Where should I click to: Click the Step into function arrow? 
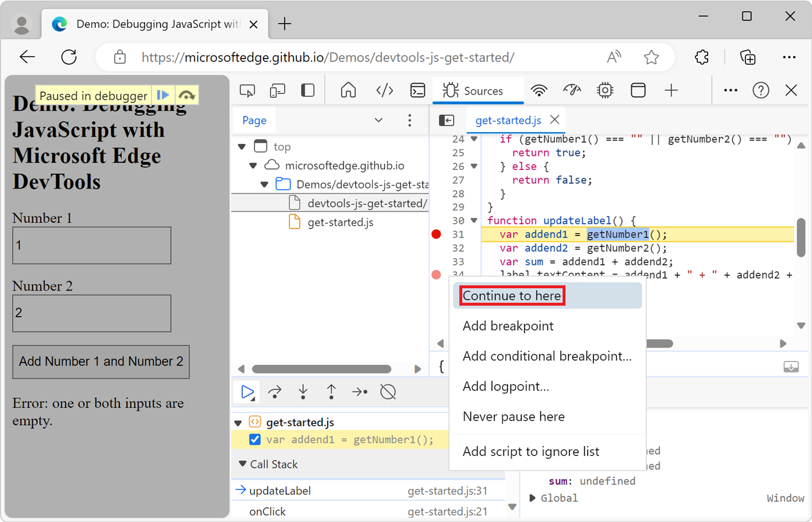(x=303, y=393)
